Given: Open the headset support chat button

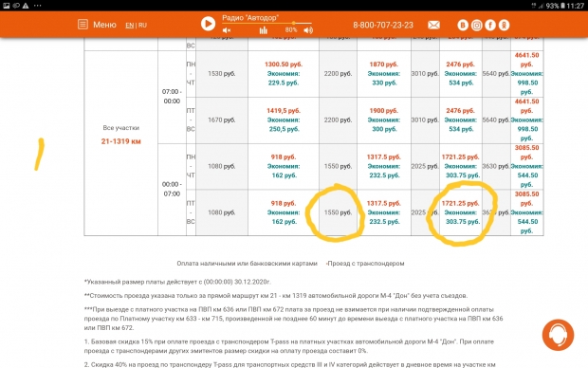Looking at the screenshot, I should pyautogui.click(x=558, y=335).
